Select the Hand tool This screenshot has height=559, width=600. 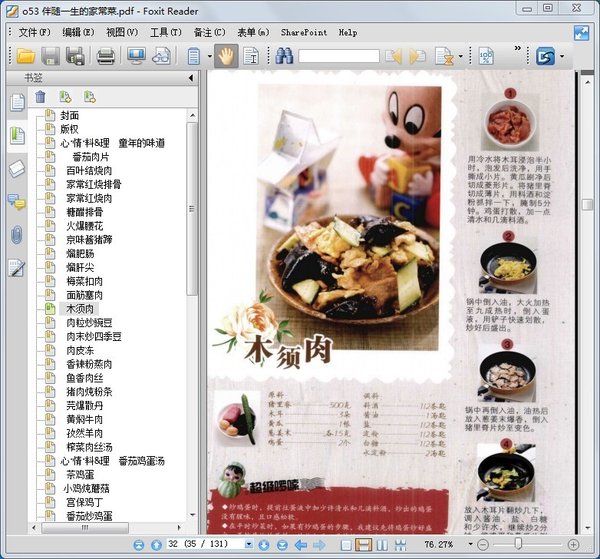click(x=226, y=56)
